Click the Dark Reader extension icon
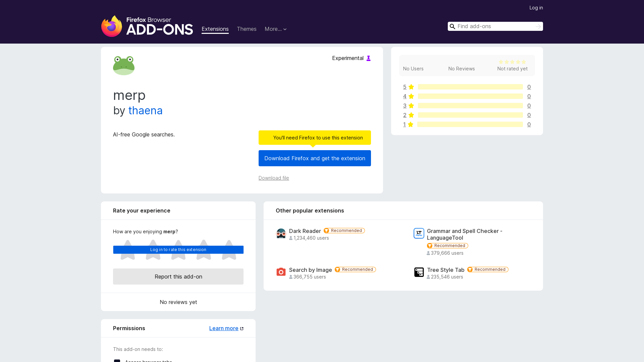This screenshot has width=644, height=362. click(281, 233)
